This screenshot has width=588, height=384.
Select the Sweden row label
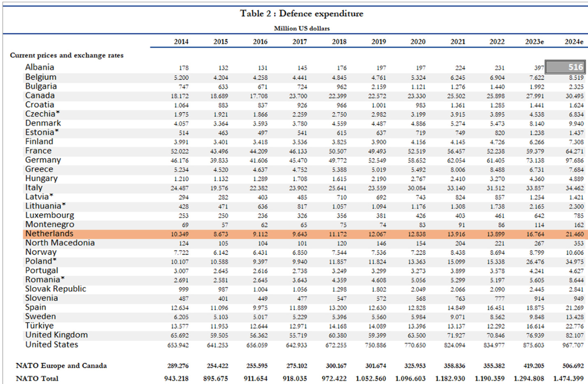40,317
